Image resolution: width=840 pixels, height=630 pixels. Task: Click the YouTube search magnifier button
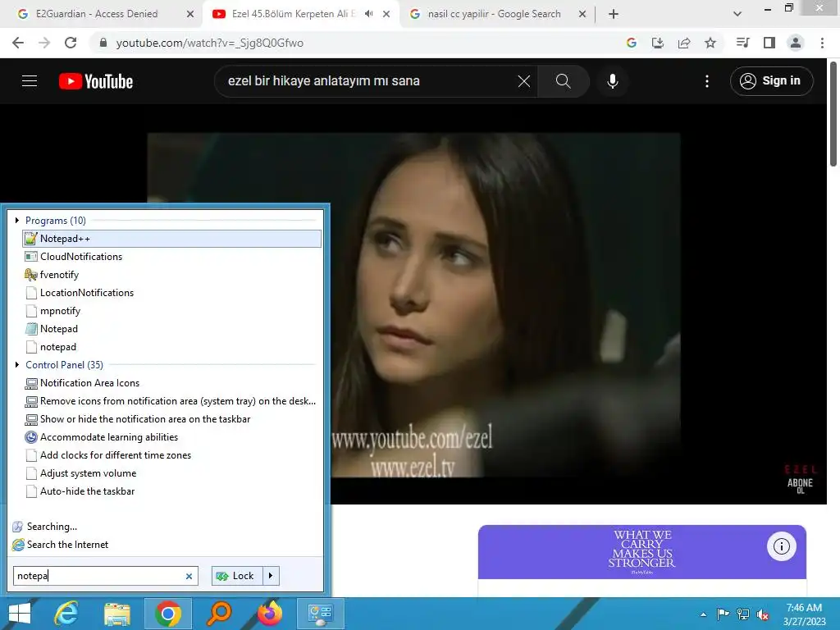pos(564,81)
